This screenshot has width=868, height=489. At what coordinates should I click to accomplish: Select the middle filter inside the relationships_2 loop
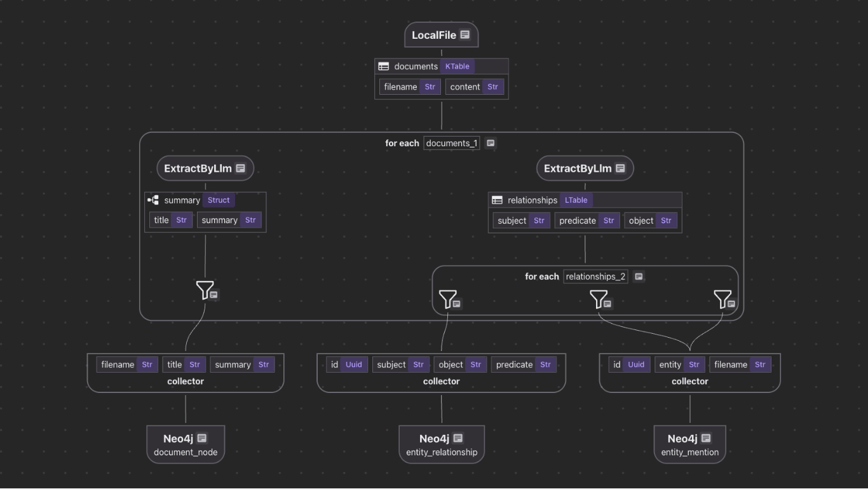click(x=598, y=300)
